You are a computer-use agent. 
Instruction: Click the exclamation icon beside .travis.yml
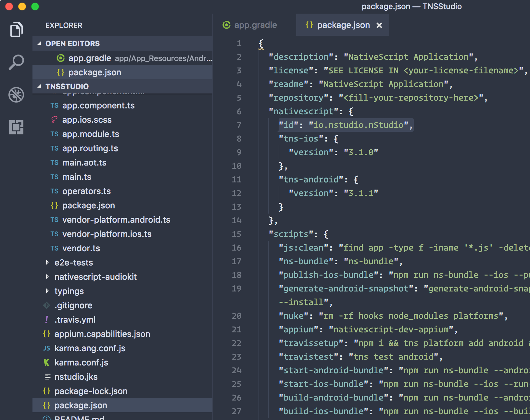47,320
